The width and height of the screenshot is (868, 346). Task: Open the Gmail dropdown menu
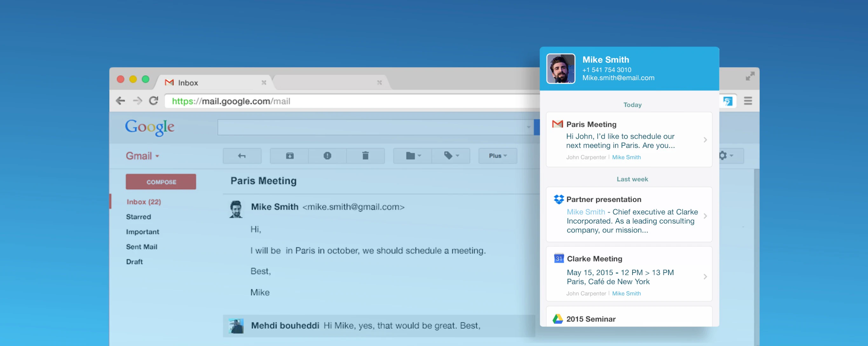[142, 156]
